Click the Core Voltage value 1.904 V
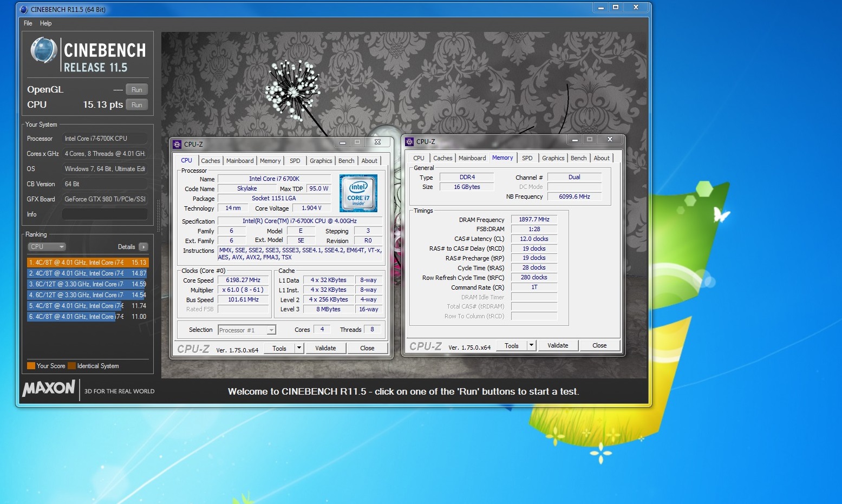The image size is (842, 504). [311, 208]
